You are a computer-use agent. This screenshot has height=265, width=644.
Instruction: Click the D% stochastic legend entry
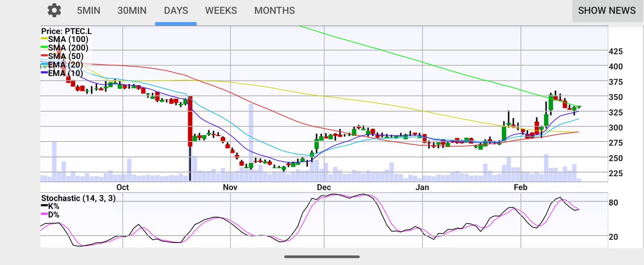pyautogui.click(x=50, y=214)
